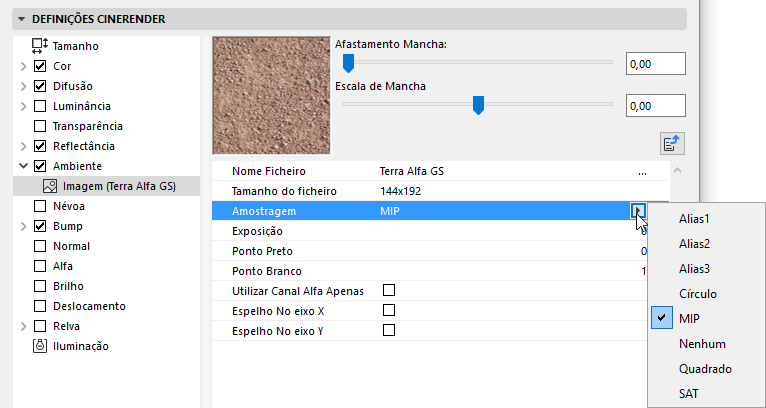The width and height of the screenshot is (766, 408).
Task: Enable the Luminância checkbox
Action: (40, 106)
